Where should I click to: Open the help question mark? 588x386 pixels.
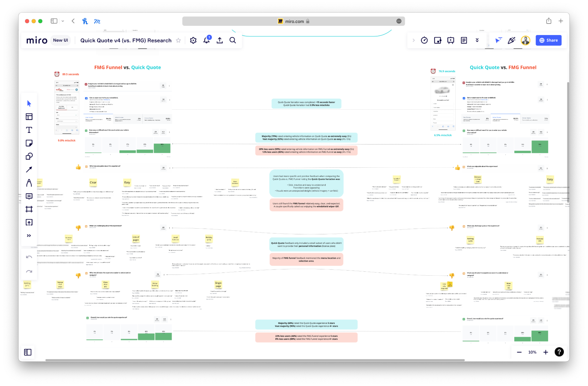pyautogui.click(x=559, y=352)
